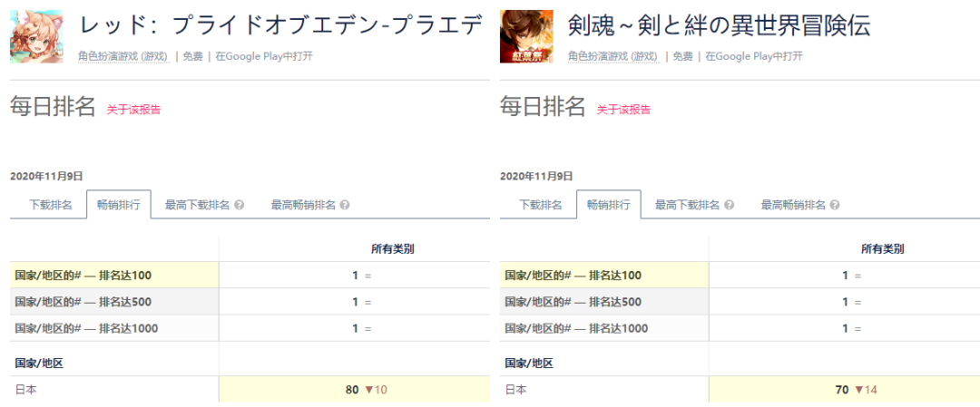
Task: Click 每日排名 heading in left panel
Action: 53,107
